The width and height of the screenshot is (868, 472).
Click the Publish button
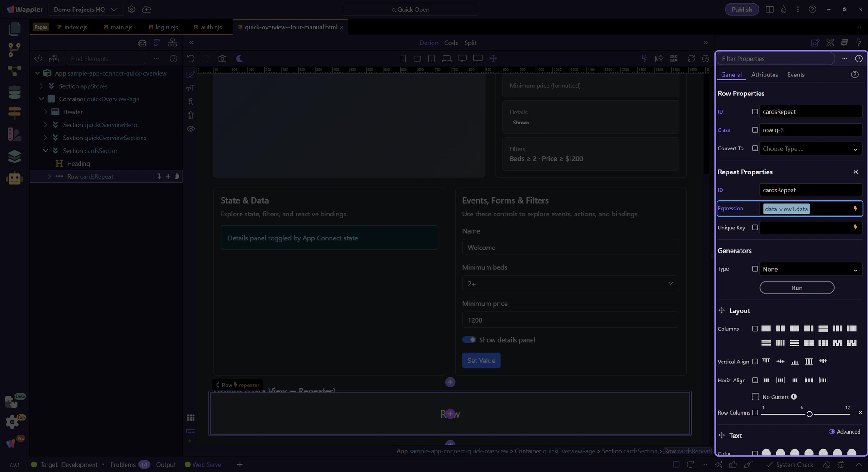point(741,10)
